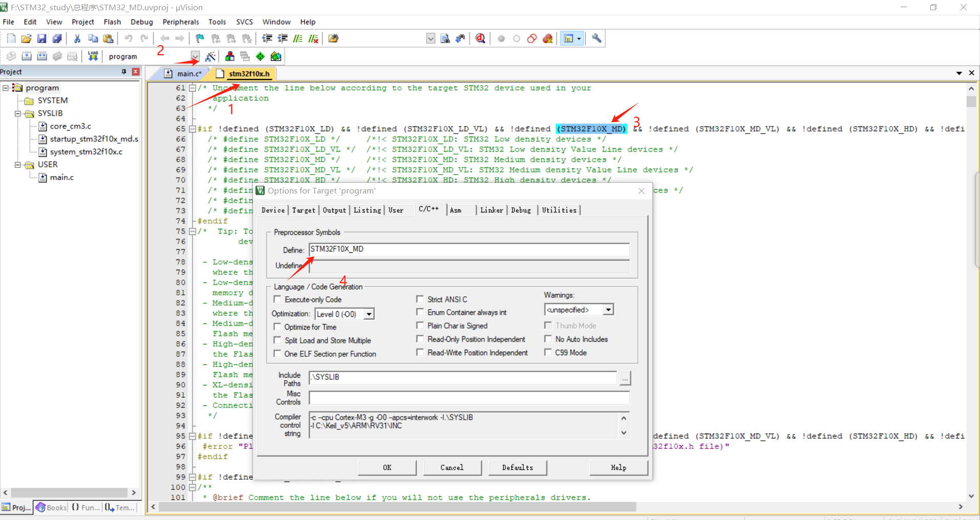980x520 pixels.
Task: Switch to the Target tab
Action: [304, 210]
